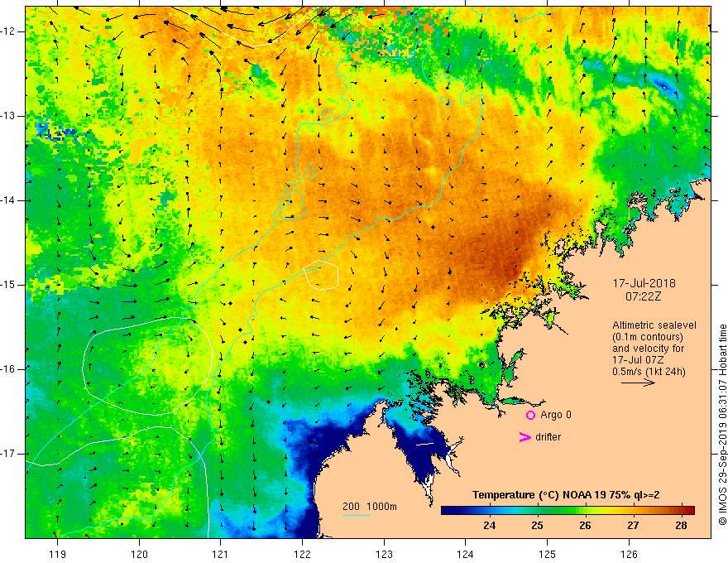Click the 26 tick on the temperature scale
This screenshot has width=728, height=563.
click(x=585, y=526)
